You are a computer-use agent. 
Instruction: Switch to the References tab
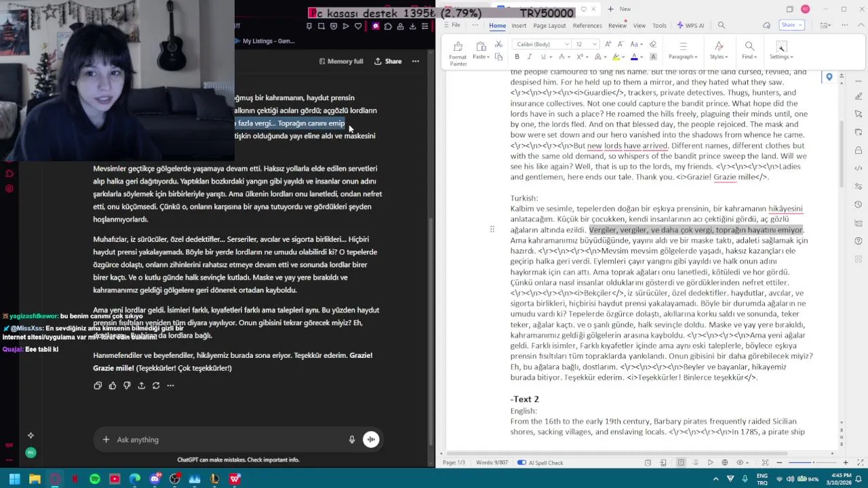587,26
